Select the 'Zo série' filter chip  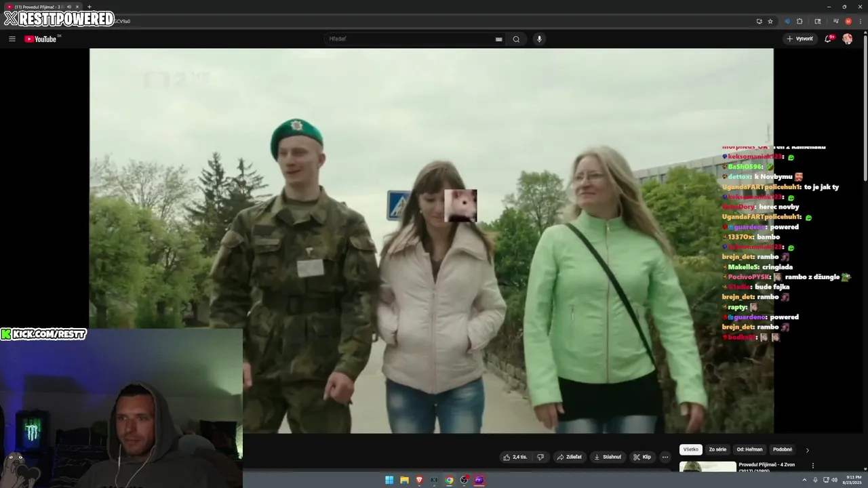tap(717, 449)
